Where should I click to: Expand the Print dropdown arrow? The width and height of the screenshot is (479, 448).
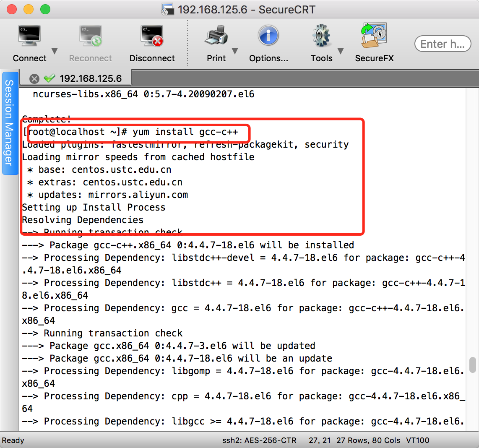(235, 51)
